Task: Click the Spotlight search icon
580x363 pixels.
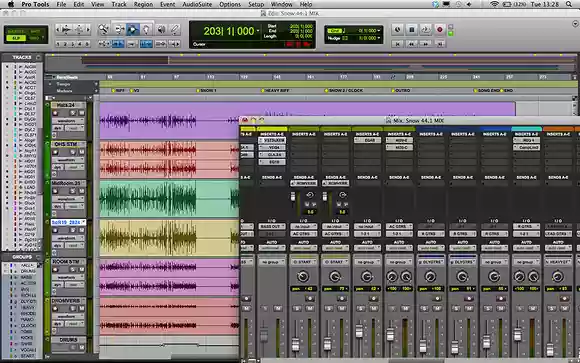Action: click(x=569, y=4)
